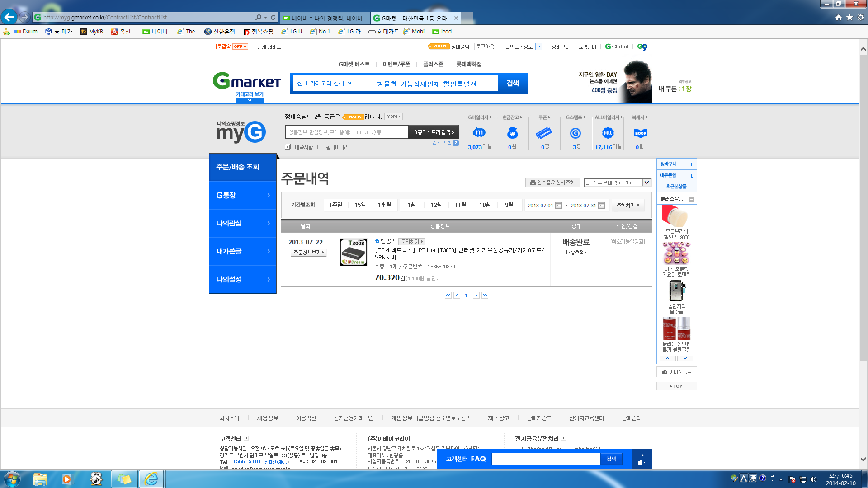
Task: Collapse the 플러스상품 side panel
Action: (x=692, y=199)
